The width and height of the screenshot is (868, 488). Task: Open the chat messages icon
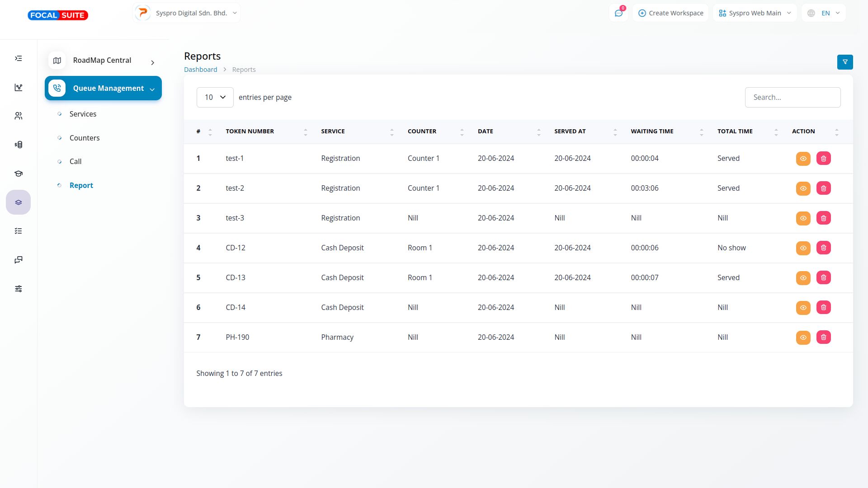618,13
